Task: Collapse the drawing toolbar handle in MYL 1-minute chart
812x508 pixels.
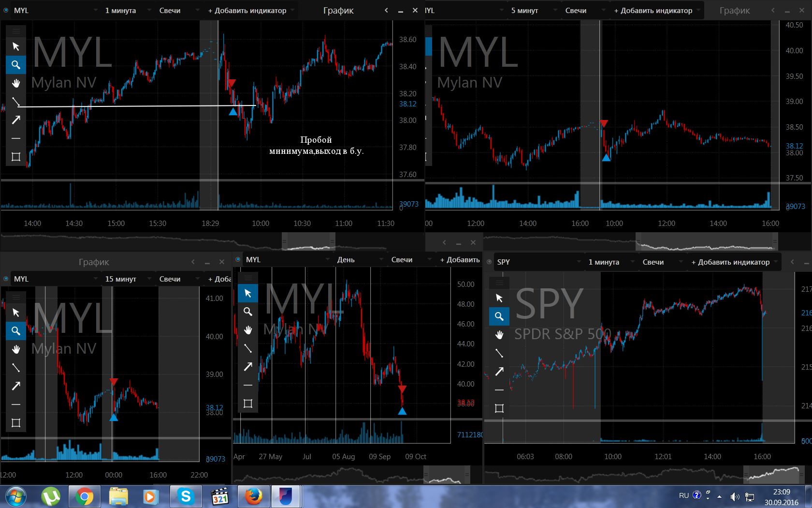Action: pos(16,31)
